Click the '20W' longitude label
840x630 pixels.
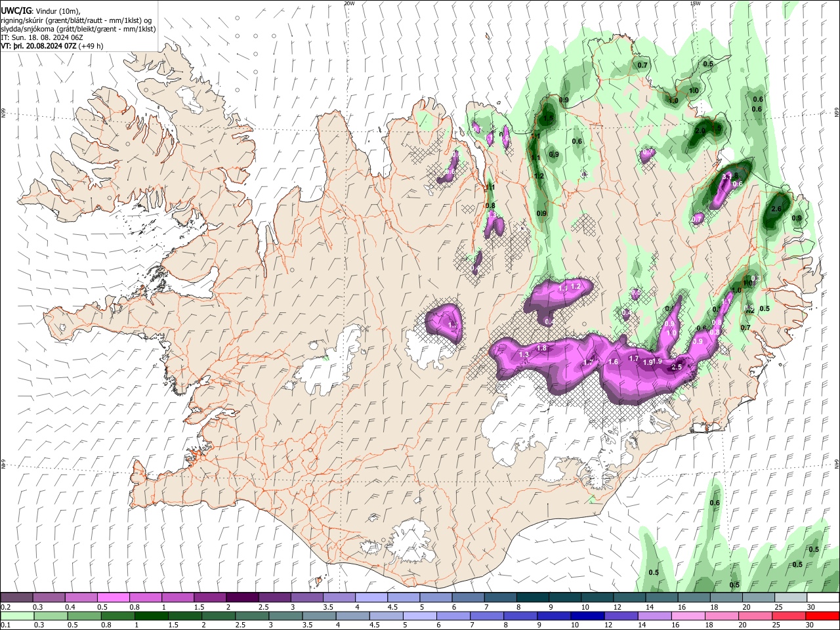[x=349, y=3]
